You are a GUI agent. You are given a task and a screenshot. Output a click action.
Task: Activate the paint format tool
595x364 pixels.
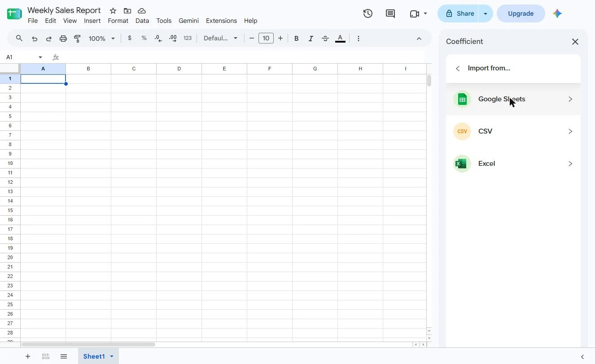(78, 39)
